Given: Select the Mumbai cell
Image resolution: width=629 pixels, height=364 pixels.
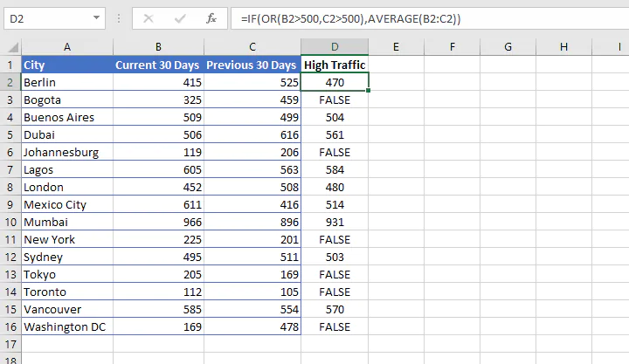Looking at the screenshot, I should (x=67, y=222).
